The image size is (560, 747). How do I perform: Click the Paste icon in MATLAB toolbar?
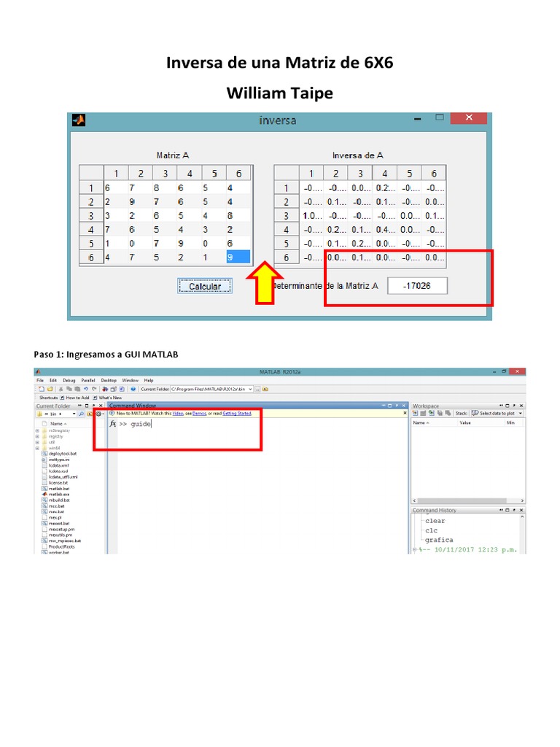click(77, 390)
